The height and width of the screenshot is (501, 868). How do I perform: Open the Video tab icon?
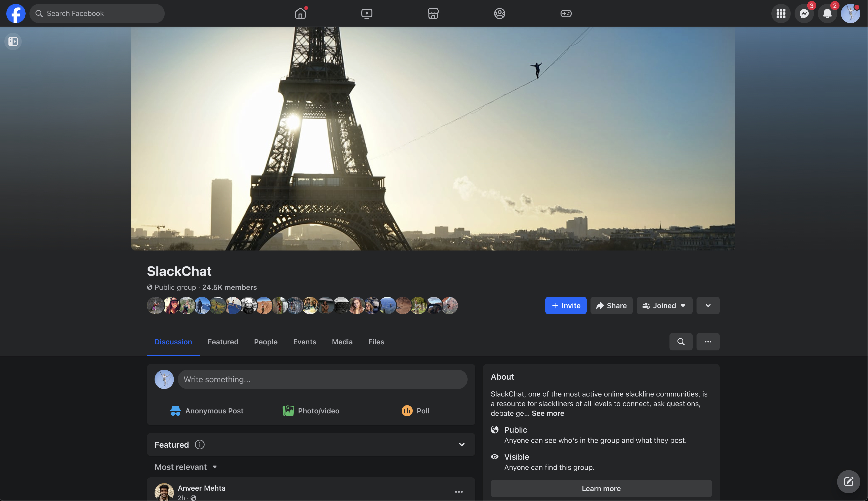click(367, 14)
